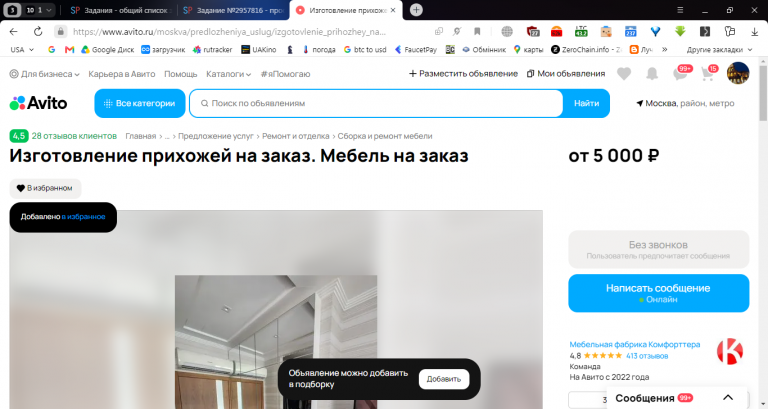This screenshot has height=409, width=768.
Task: Open Все категории menu
Action: point(140,103)
